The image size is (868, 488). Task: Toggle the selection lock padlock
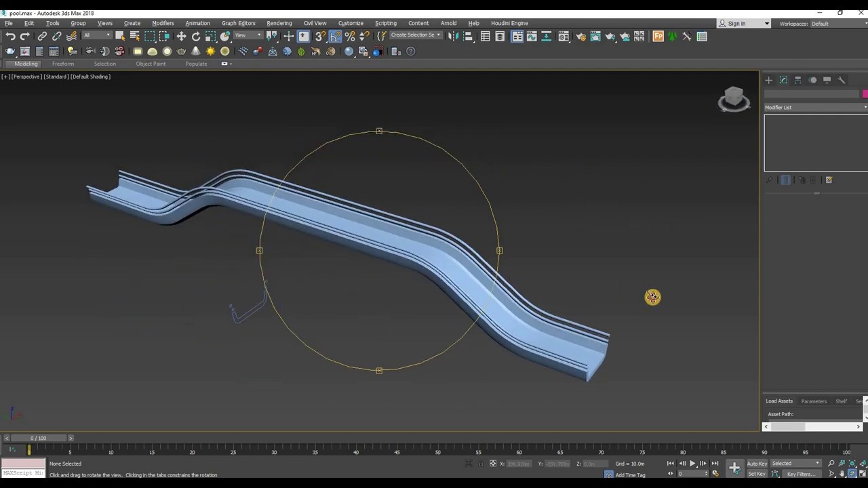(x=481, y=464)
